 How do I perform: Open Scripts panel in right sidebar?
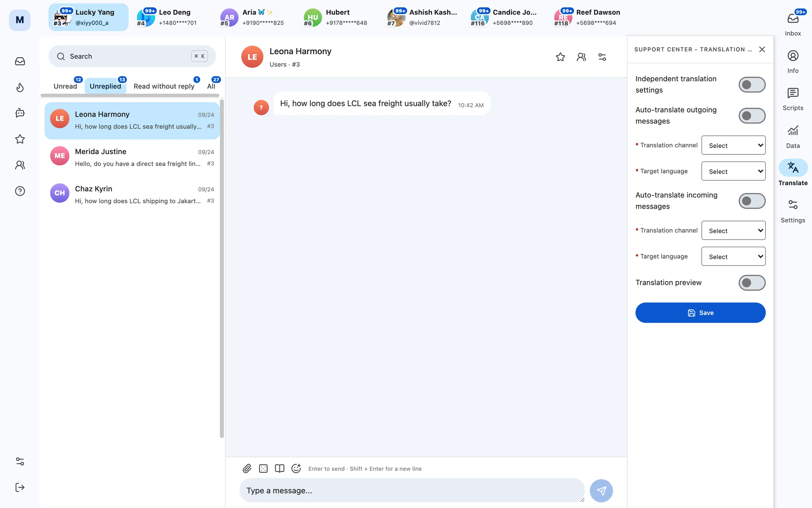pyautogui.click(x=793, y=99)
